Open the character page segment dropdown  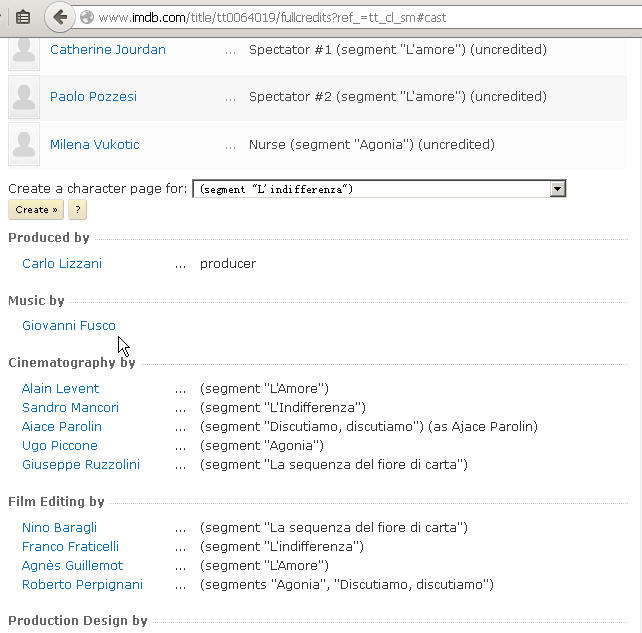point(379,189)
